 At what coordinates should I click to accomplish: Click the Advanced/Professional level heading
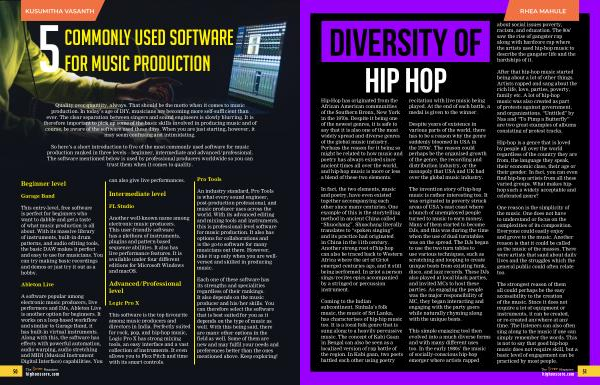(145, 287)
